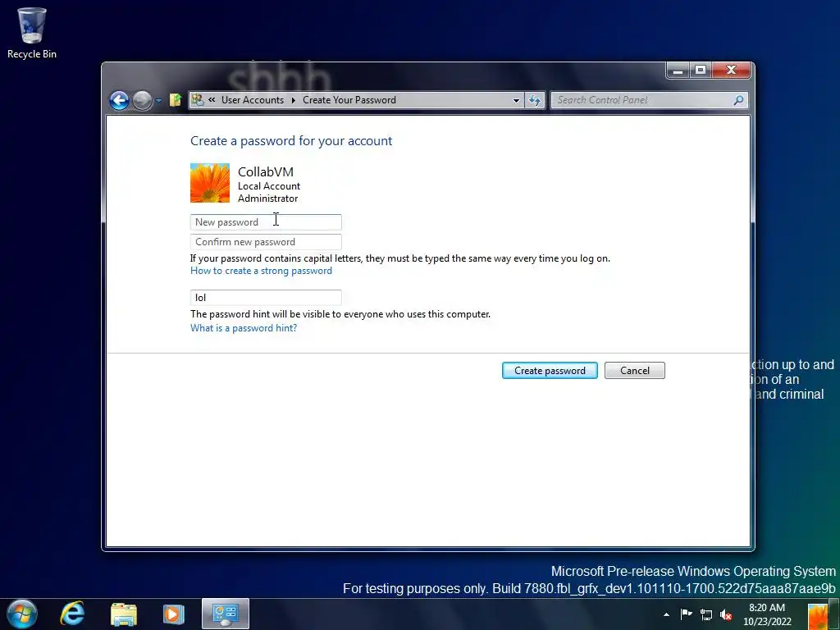Select Create Your Password breadcrumb
840x630 pixels.
pyautogui.click(x=349, y=99)
